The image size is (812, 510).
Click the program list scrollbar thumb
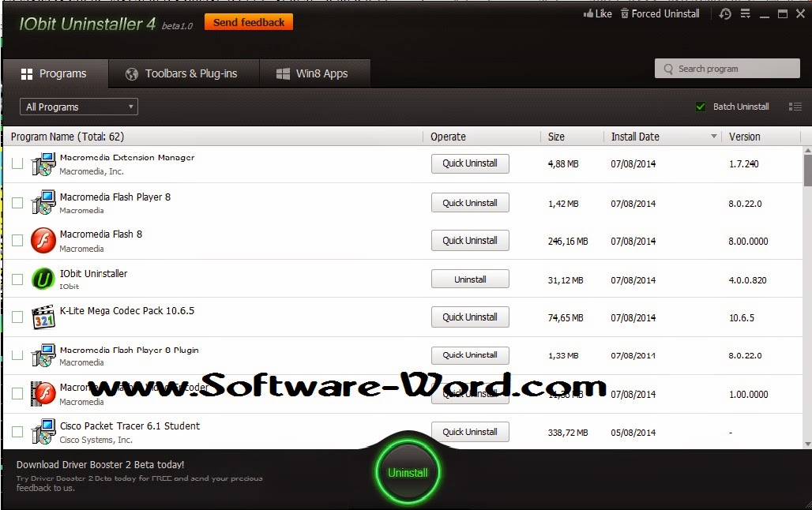click(x=807, y=170)
